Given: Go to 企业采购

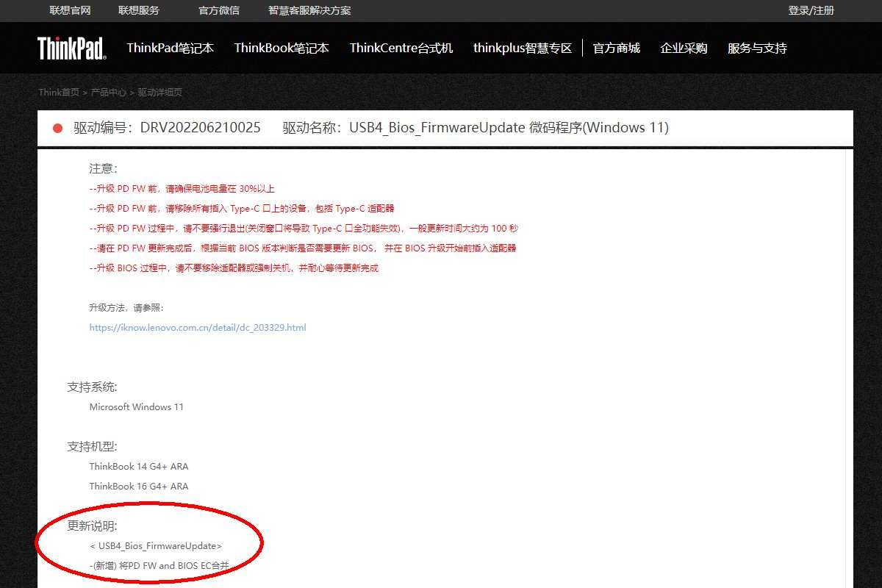Looking at the screenshot, I should [684, 48].
